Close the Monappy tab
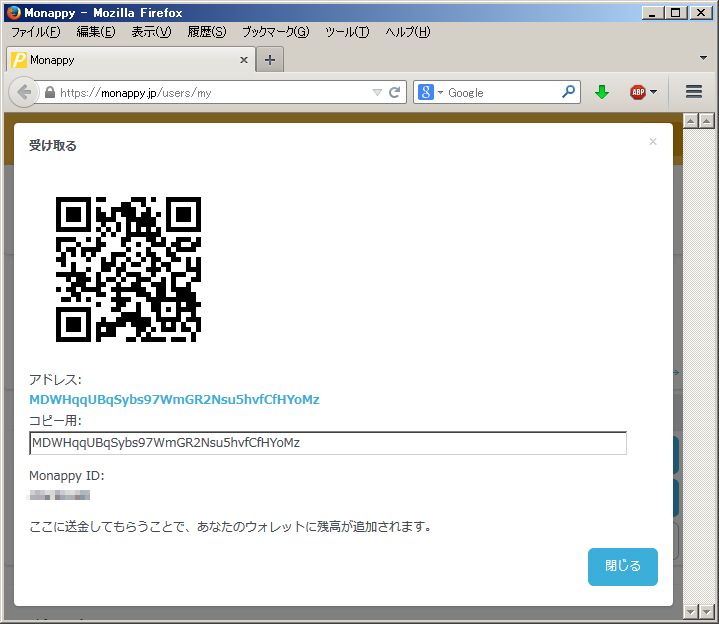This screenshot has height=624, width=719. click(x=244, y=60)
